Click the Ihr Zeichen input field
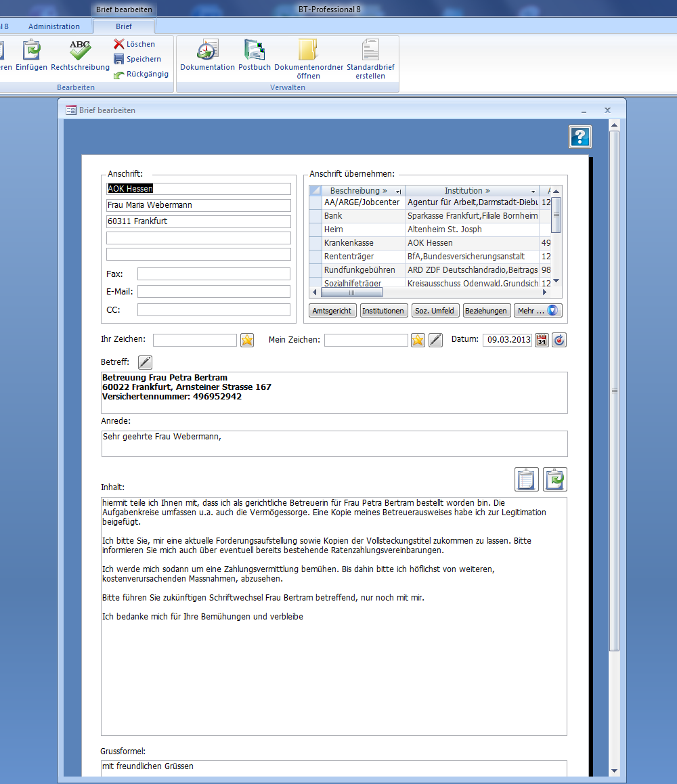Image resolution: width=677 pixels, height=784 pixels. 195,340
